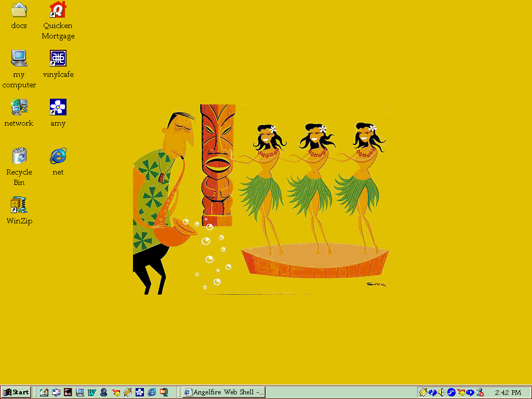Click the Start button
The height and width of the screenshot is (399, 532).
16,392
